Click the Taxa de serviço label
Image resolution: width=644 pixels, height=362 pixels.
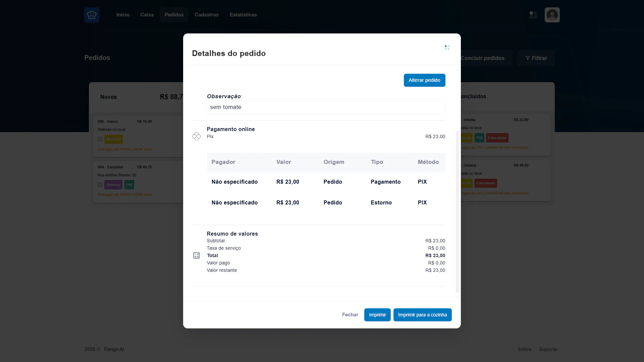[x=224, y=248]
